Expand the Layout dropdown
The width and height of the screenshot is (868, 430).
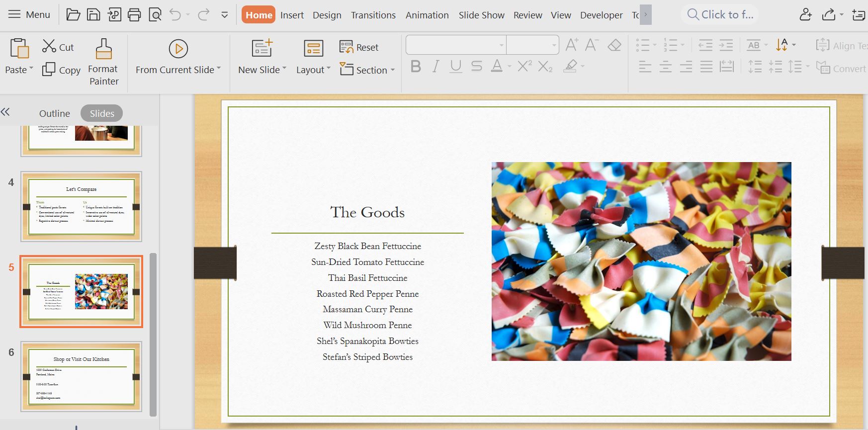[x=313, y=70]
